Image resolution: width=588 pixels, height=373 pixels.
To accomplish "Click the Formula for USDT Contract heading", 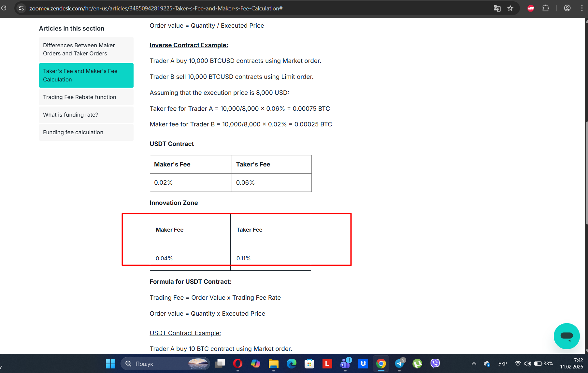I will click(191, 281).
